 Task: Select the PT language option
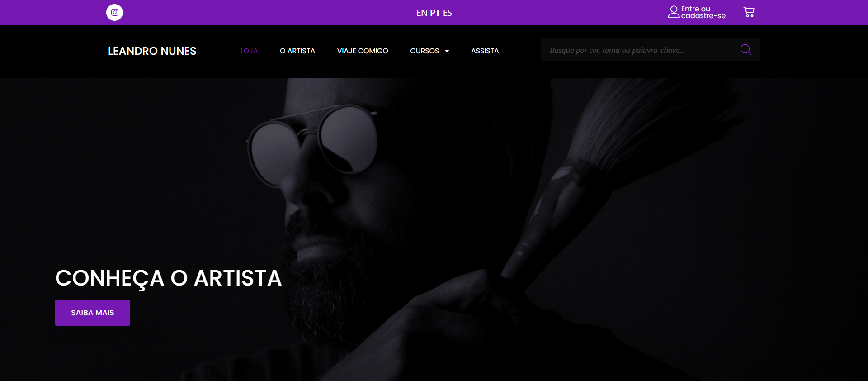[435, 13]
